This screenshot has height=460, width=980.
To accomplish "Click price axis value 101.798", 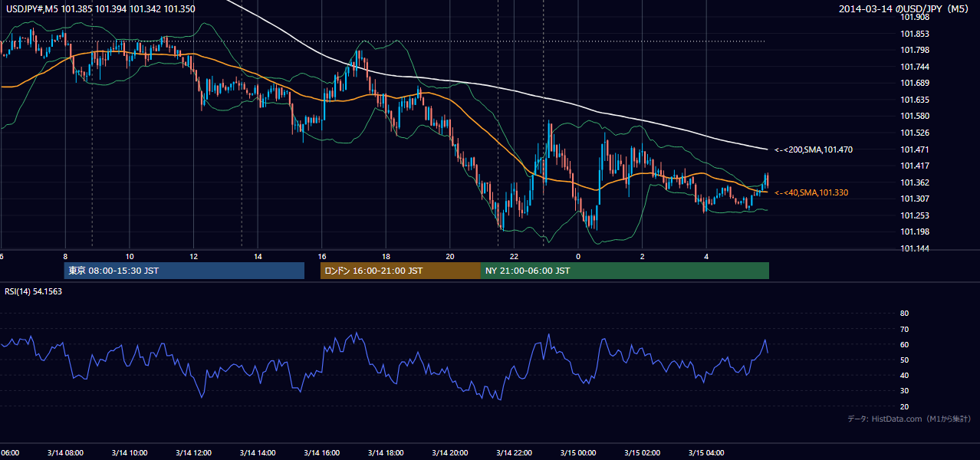I will click(x=914, y=50).
